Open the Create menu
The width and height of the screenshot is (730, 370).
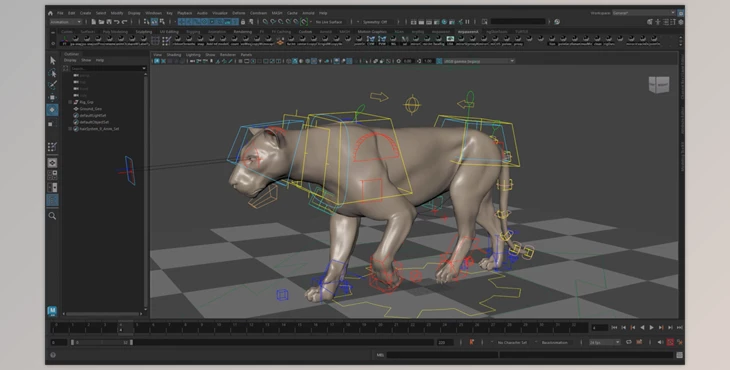(85, 13)
